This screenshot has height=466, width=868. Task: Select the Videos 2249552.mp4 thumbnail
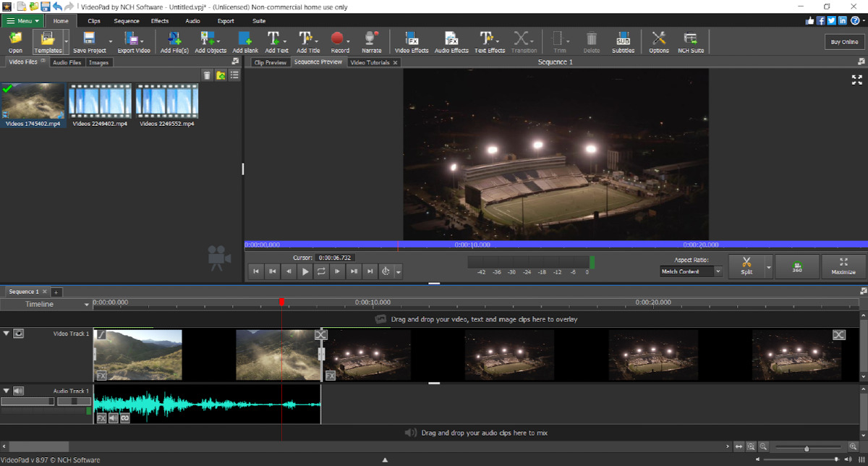coord(166,101)
